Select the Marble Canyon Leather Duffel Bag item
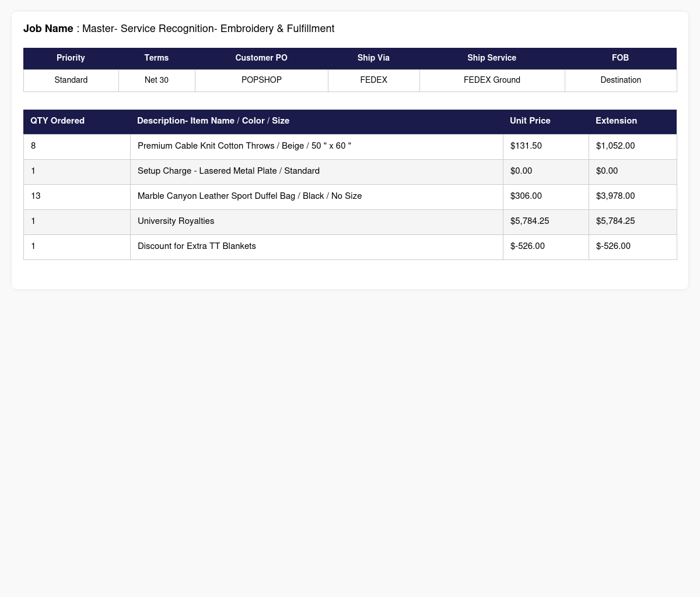The image size is (700, 597). pyautogui.click(x=250, y=196)
